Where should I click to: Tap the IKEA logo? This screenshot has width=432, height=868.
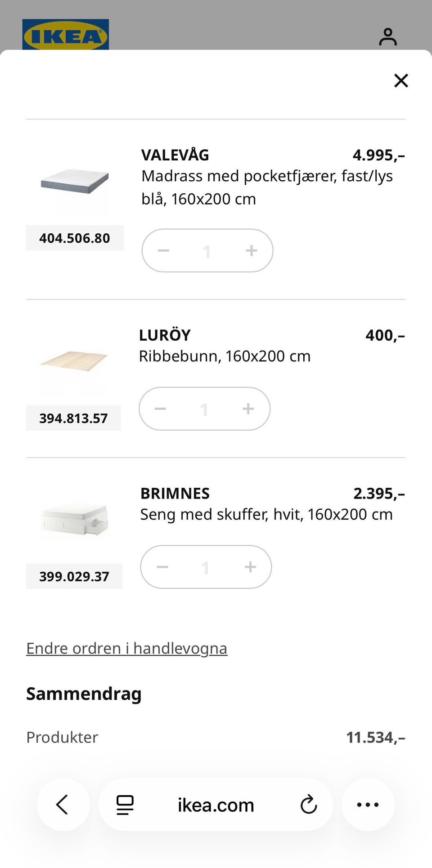click(x=66, y=34)
